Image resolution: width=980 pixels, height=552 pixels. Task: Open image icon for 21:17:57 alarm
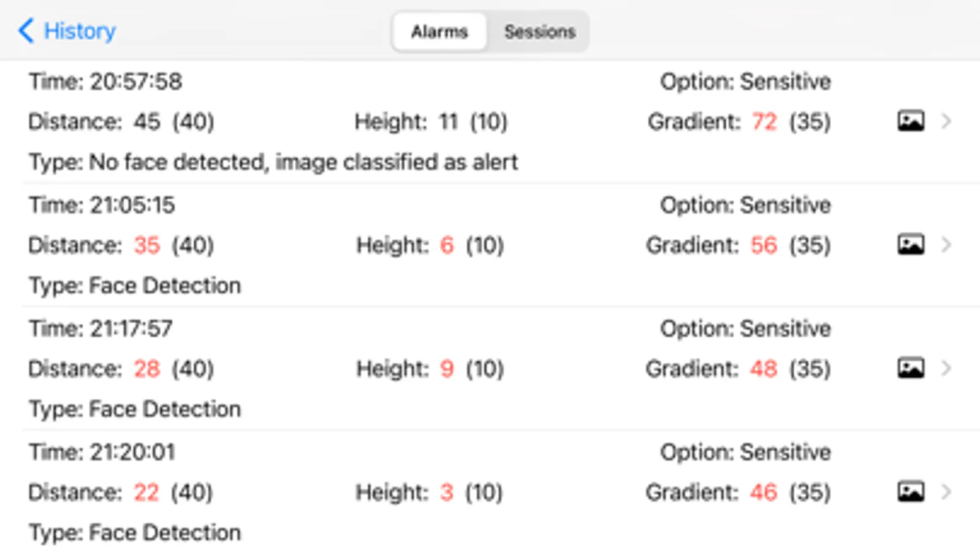click(x=911, y=368)
